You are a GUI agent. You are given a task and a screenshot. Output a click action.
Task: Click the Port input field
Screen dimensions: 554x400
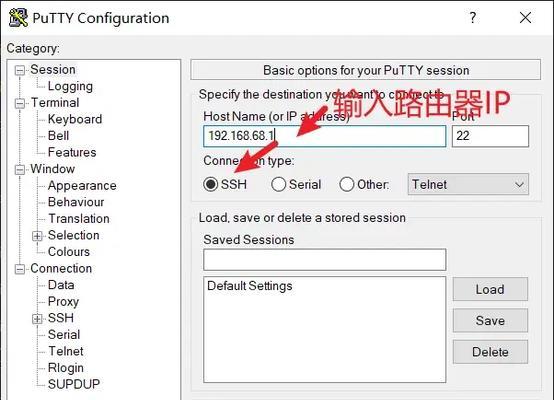pos(490,136)
